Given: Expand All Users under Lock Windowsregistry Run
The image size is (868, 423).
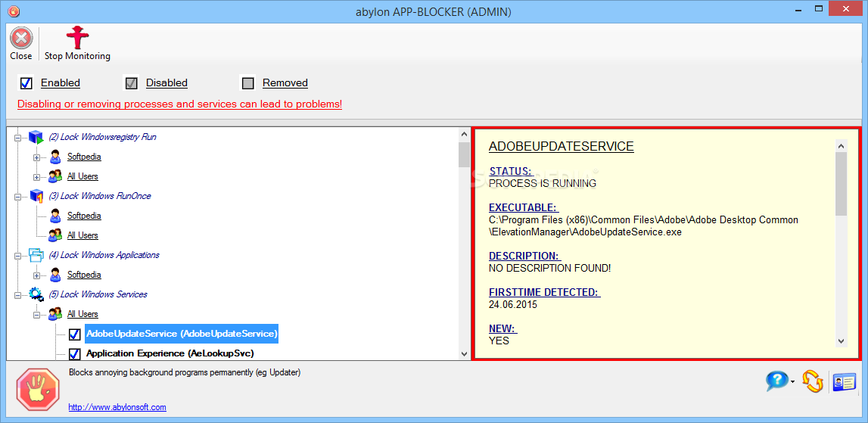Looking at the screenshot, I should pos(37,177).
